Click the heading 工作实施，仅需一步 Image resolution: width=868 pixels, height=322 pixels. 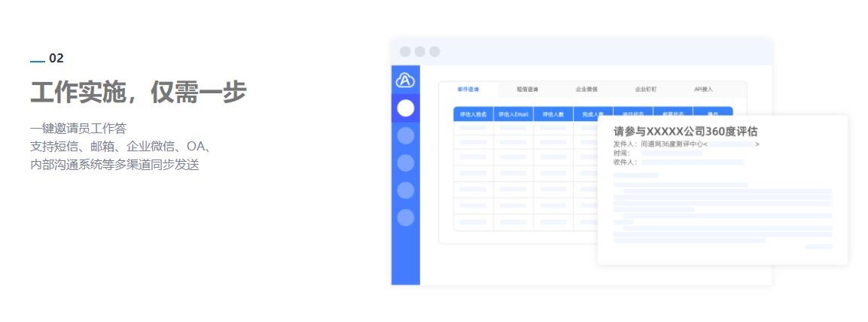[x=138, y=92]
